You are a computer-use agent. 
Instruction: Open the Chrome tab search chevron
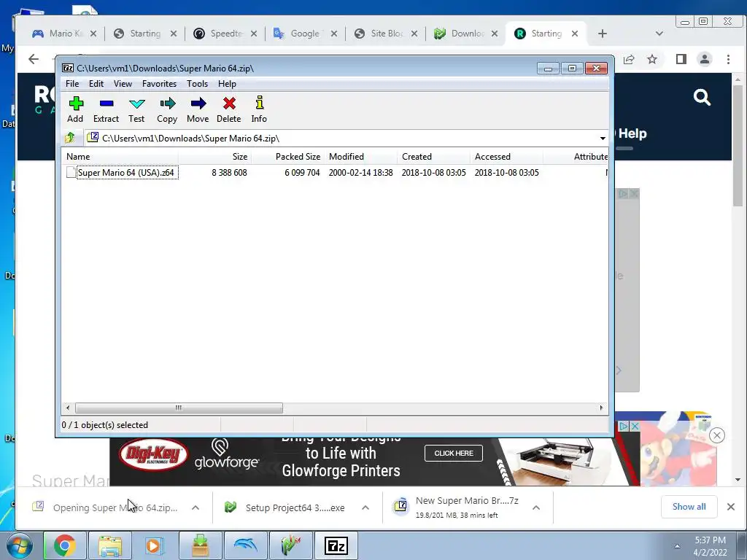pyautogui.click(x=659, y=34)
